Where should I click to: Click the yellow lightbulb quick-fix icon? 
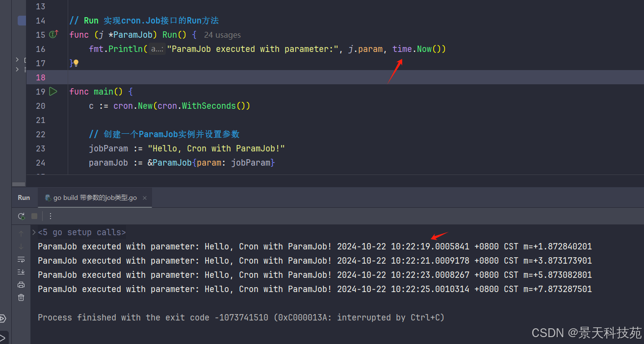tap(76, 63)
